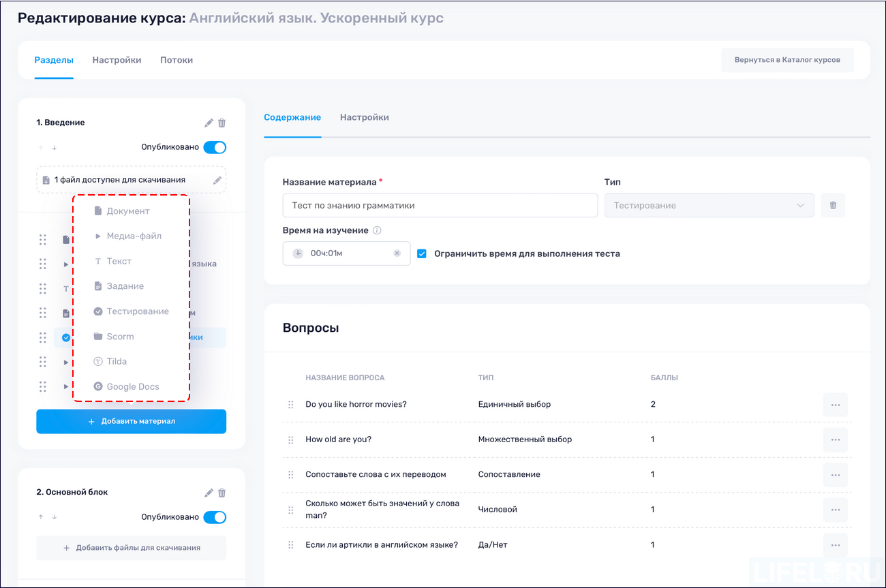Clear the time field using the x icon

click(x=397, y=253)
